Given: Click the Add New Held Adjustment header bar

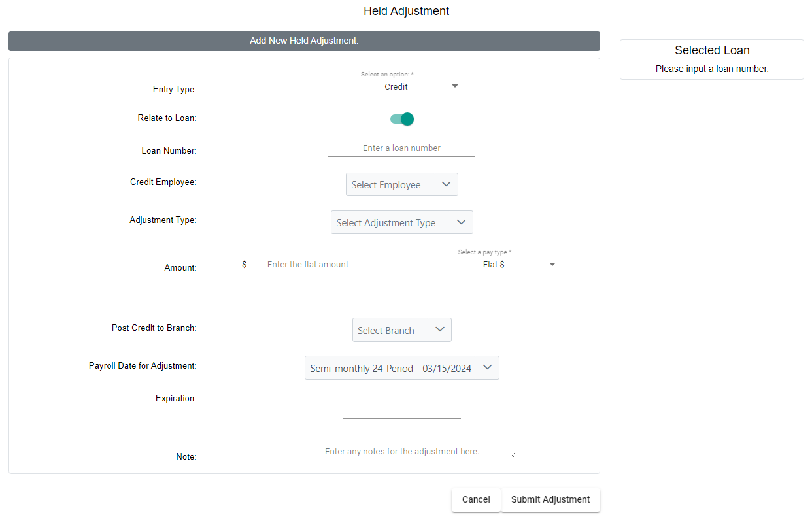Looking at the screenshot, I should [x=304, y=41].
